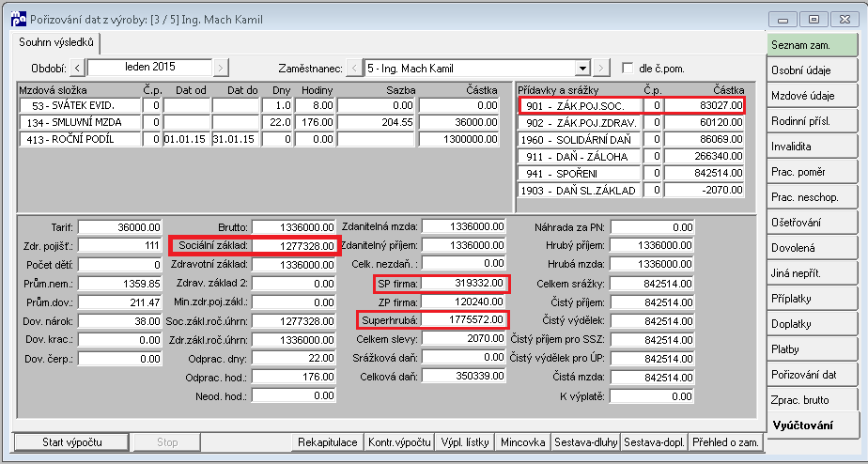Select row '902 - ZÁK.POJ.ZDRAV.'
This screenshot has height=464, width=868.
coord(631,122)
